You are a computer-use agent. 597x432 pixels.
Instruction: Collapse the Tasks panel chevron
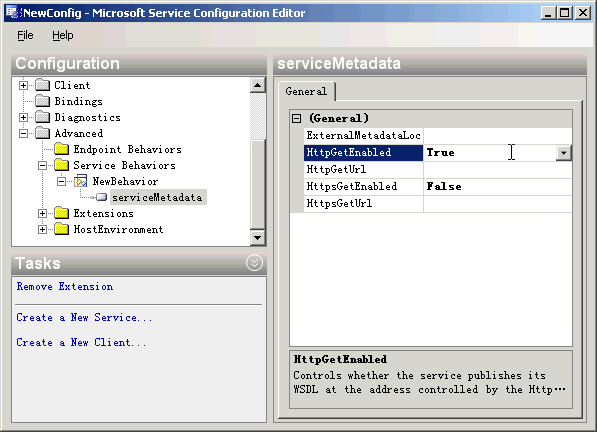point(254,263)
